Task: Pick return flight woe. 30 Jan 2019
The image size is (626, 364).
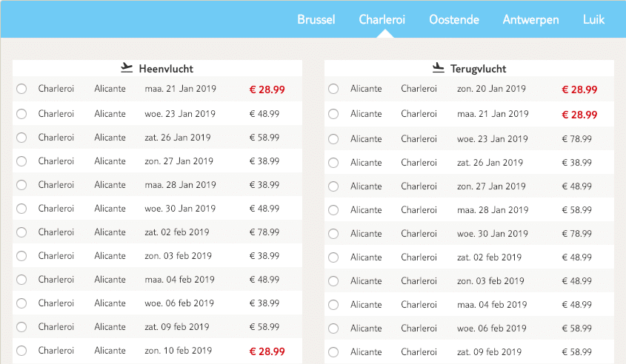Action: 333,234
